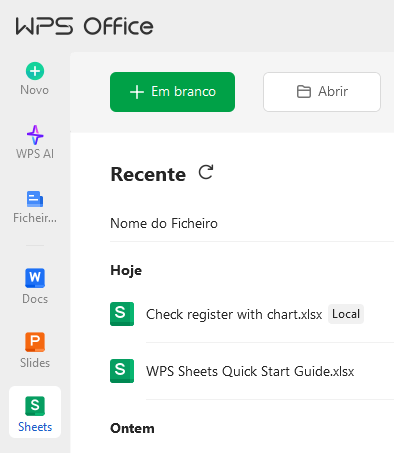The width and height of the screenshot is (394, 453).
Task: Click spreadsheet icon beside Quick Start Guide
Action: pyautogui.click(x=122, y=371)
